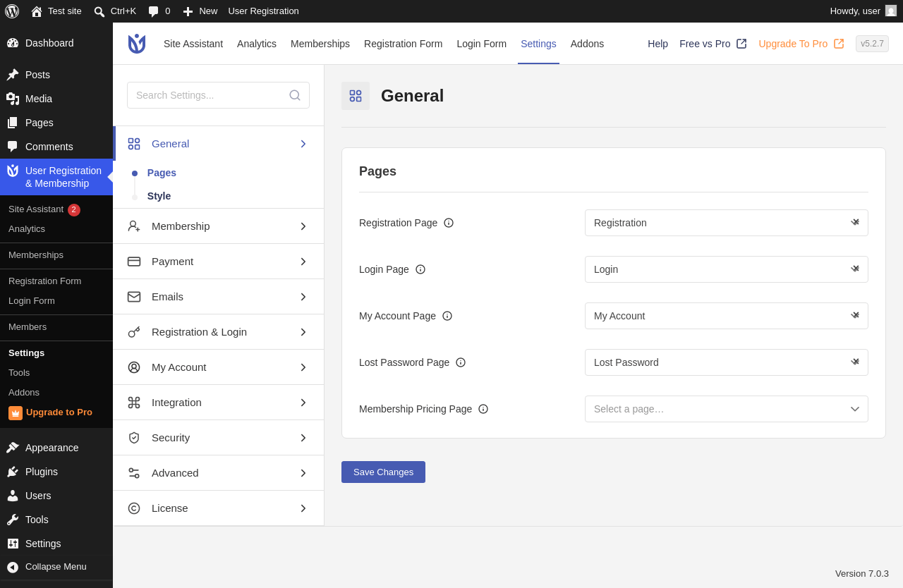Switch to the Registration Form tab
The width and height of the screenshot is (903, 588).
pyautogui.click(x=404, y=44)
